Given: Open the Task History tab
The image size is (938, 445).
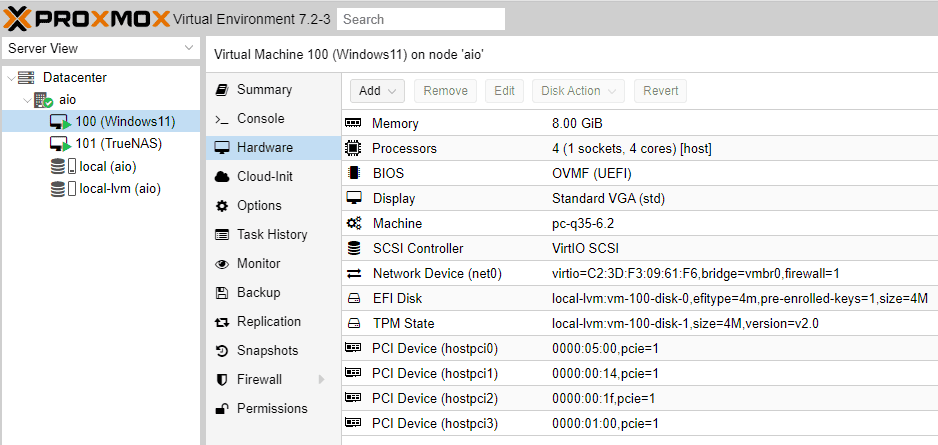Looking at the screenshot, I should (273, 234).
